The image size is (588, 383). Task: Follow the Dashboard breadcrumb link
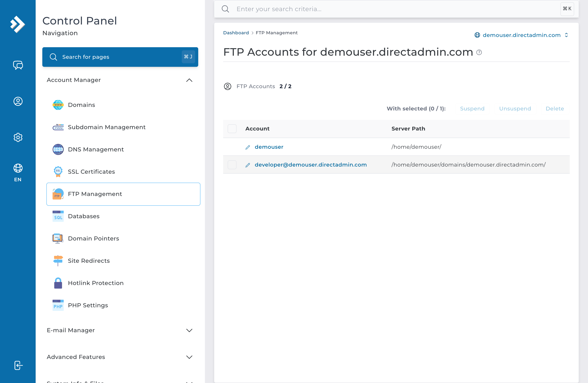click(236, 33)
